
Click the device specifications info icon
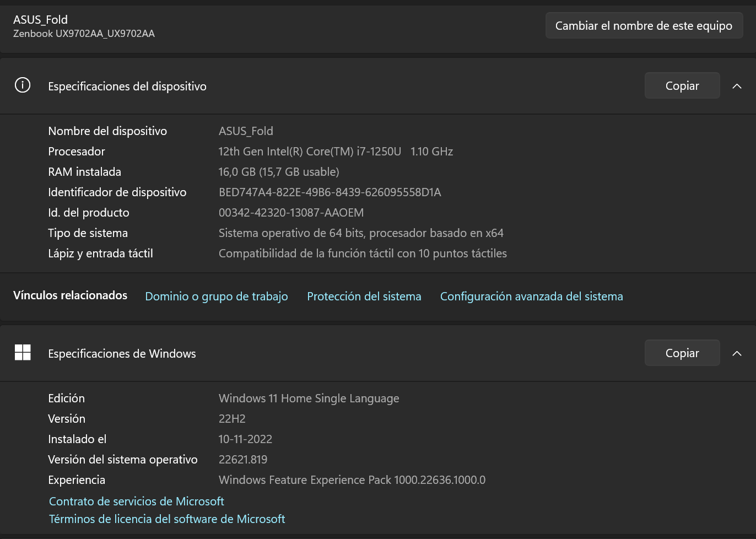point(23,85)
